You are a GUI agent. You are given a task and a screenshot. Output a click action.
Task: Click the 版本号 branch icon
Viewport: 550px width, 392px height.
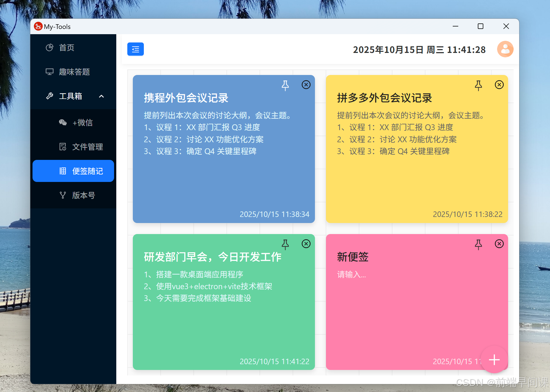pos(63,195)
